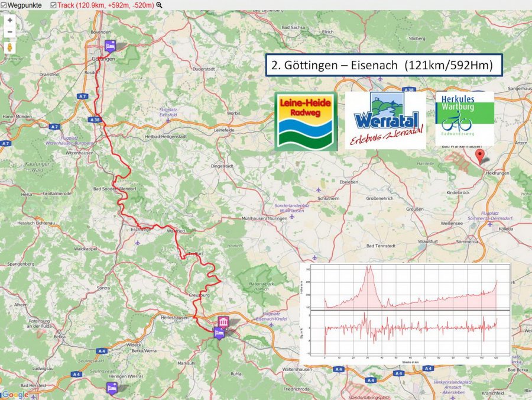532x400 pixels.
Task: Click the Flugplatz Sömmerda-Dermsdorf airplane icon
Action: click(490, 224)
